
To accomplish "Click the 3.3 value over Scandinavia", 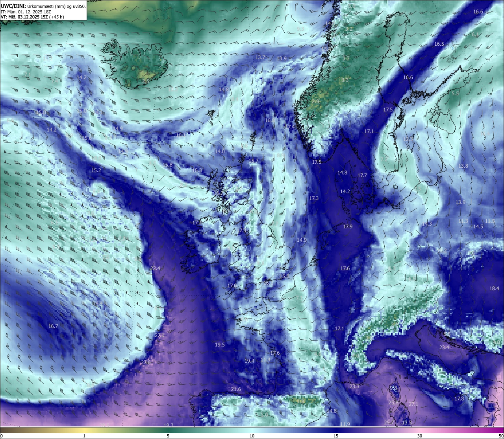I will [345, 80].
